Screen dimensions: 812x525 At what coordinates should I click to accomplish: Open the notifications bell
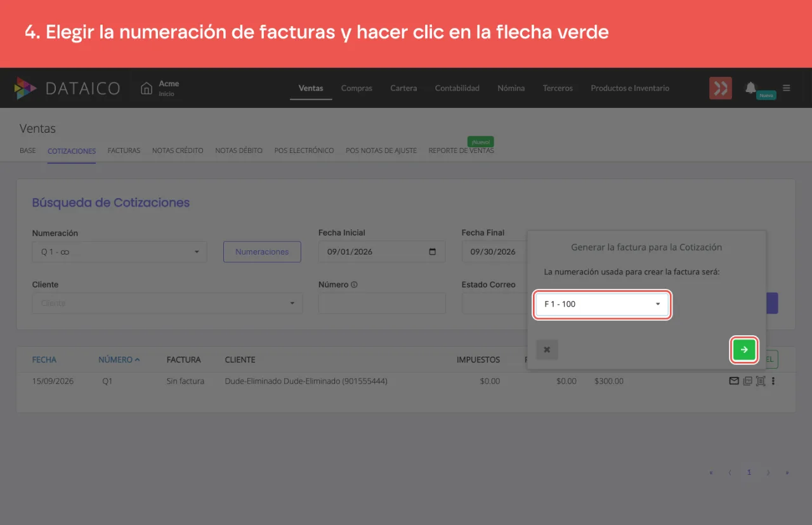pyautogui.click(x=751, y=88)
